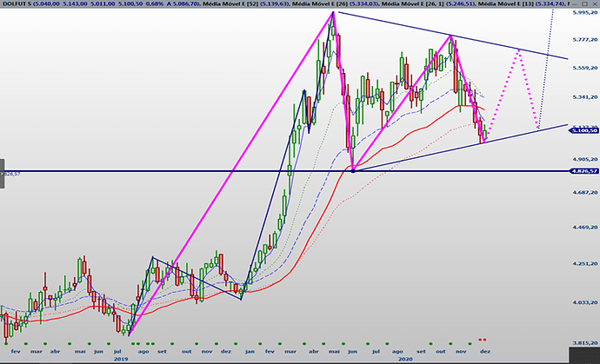Click the 5.777,20 price axis label

pyautogui.click(x=584, y=39)
